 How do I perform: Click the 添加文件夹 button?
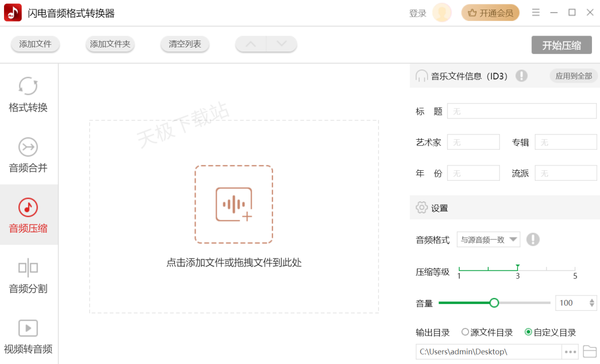coord(110,44)
